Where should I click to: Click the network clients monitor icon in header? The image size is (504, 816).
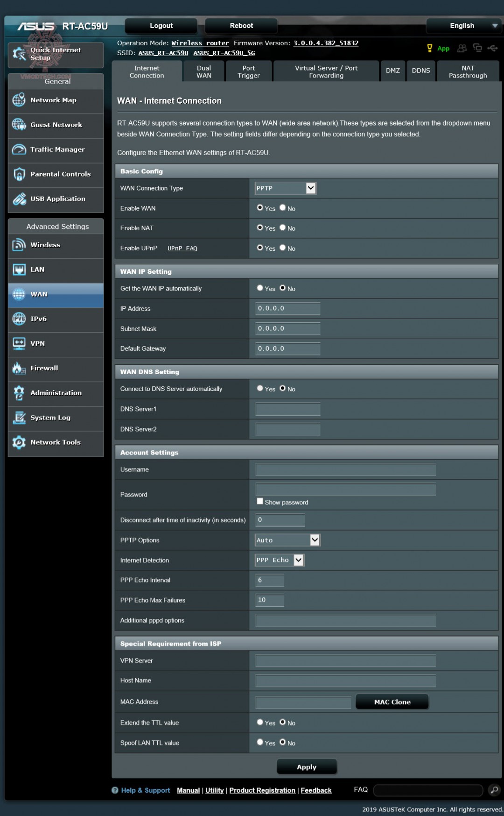tap(477, 48)
